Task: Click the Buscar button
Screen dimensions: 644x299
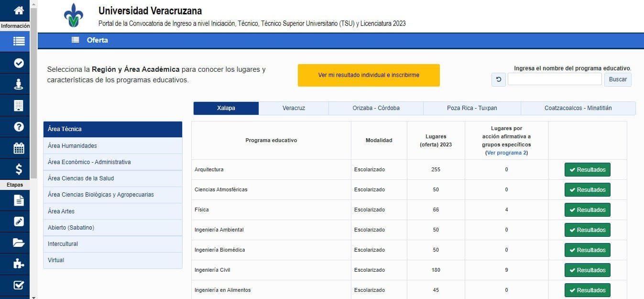Action: click(618, 79)
